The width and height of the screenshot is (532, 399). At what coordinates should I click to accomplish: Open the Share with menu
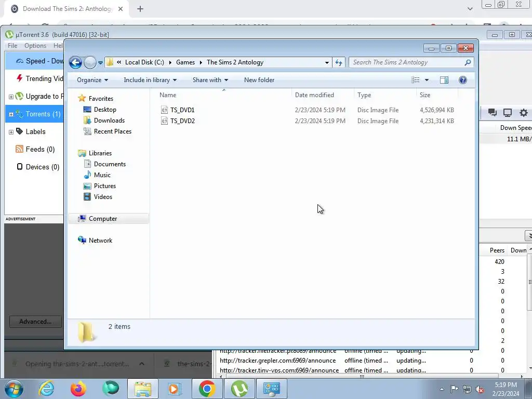210,80
